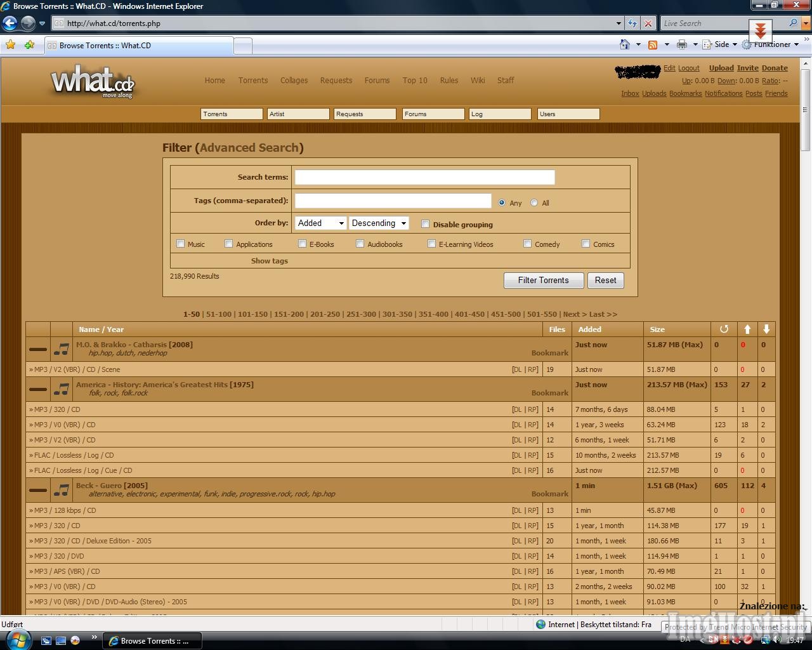Screen dimensions: 812x650
Task: Collapse the Beck Guero group
Action: pos(38,490)
